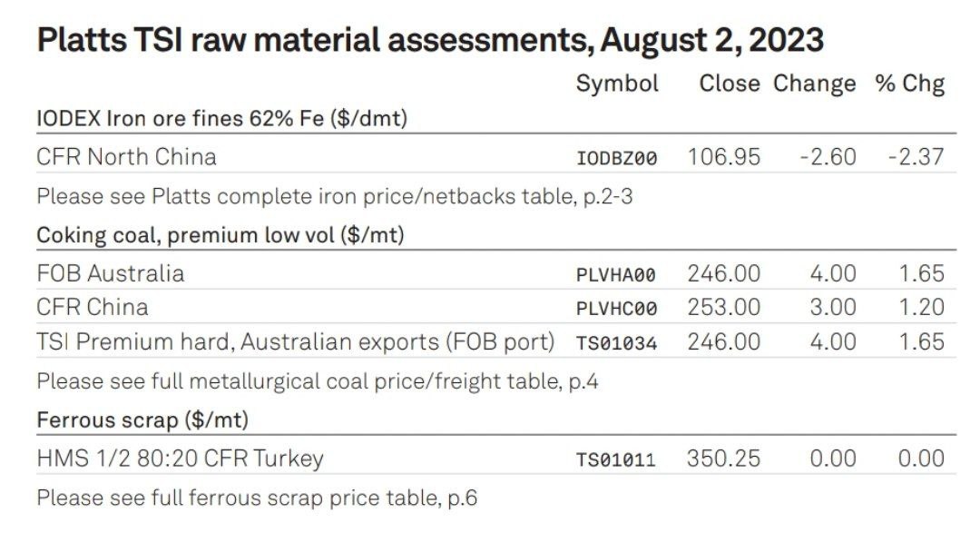Select the CFR North China row label
The image size is (980, 533).
click(126, 156)
